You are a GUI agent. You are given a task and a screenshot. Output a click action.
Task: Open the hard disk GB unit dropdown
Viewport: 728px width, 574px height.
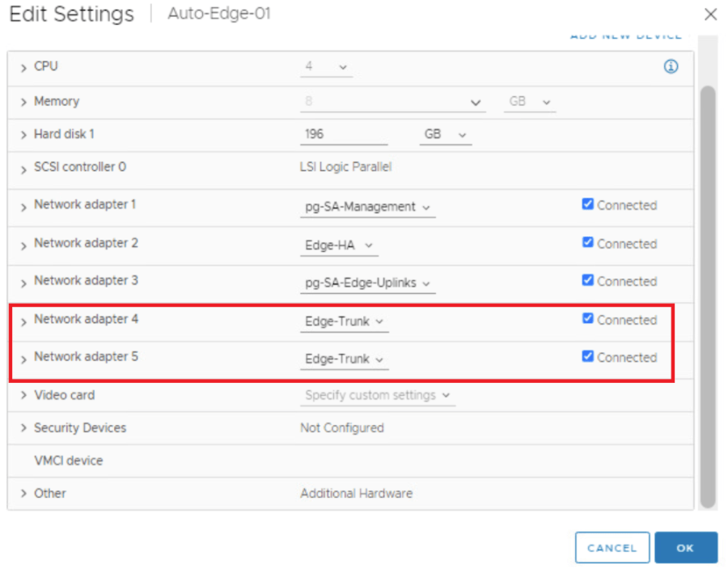[446, 135]
